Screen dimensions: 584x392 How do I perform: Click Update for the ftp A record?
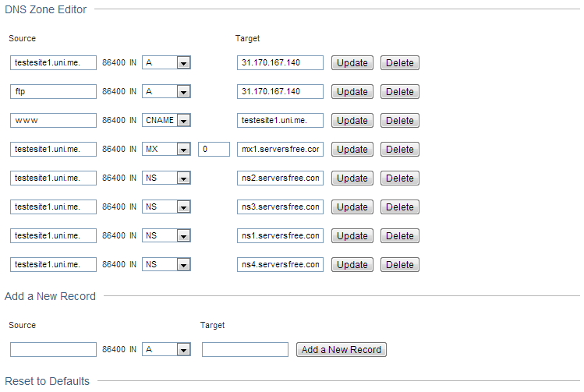[x=352, y=92]
